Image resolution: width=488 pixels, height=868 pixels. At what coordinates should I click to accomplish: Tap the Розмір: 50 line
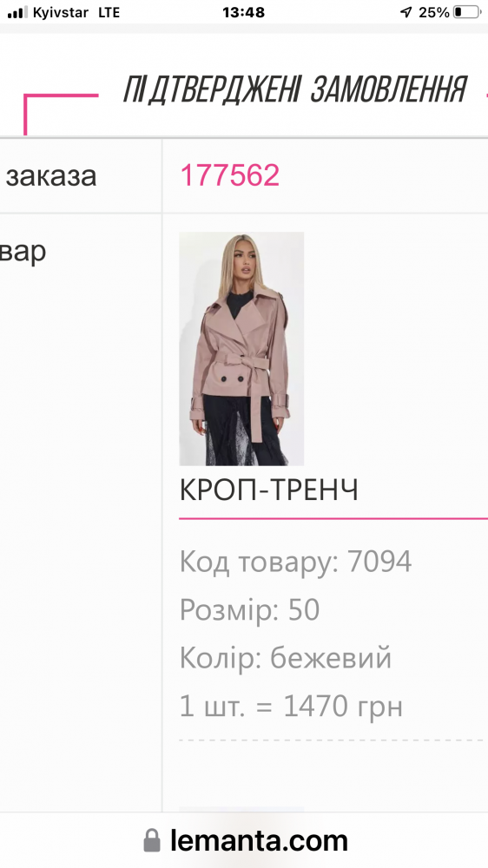[250, 610]
